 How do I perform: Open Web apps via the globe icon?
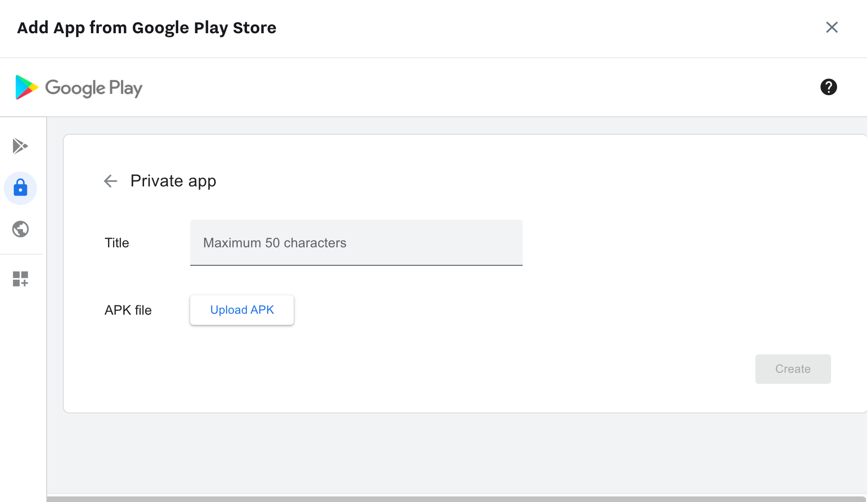click(20, 229)
